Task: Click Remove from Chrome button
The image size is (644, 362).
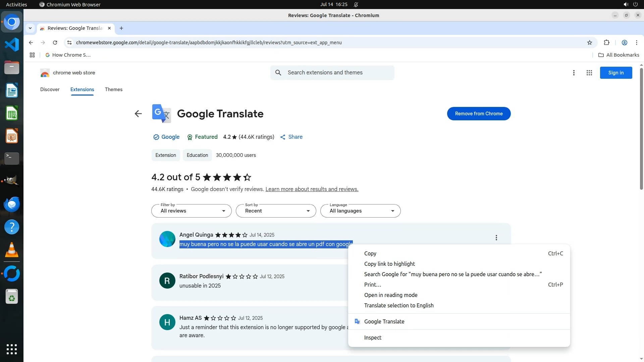Action: pos(479,114)
